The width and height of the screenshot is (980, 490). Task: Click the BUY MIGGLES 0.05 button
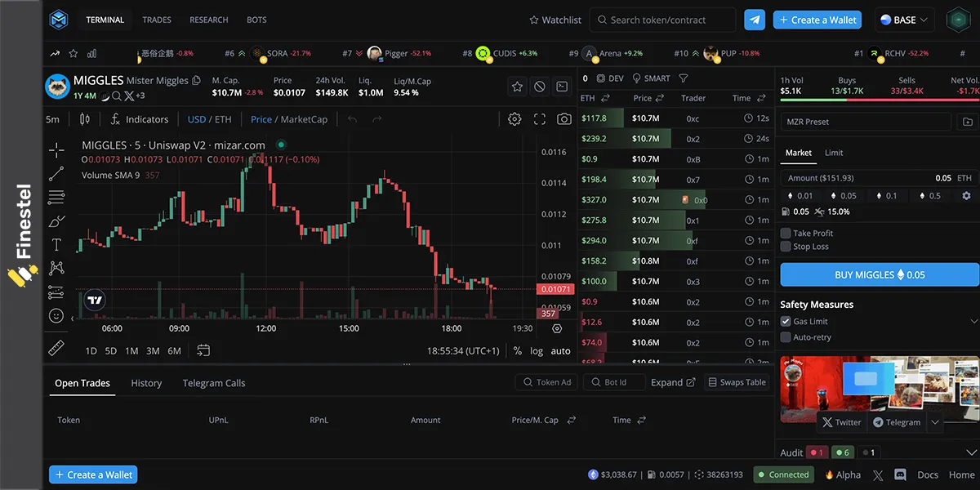pyautogui.click(x=880, y=274)
